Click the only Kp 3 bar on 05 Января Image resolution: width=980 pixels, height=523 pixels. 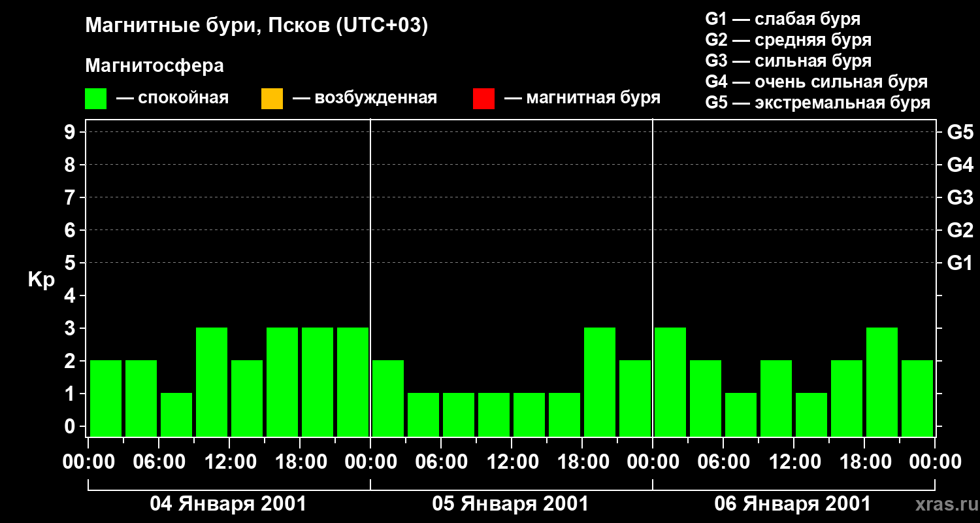pyautogui.click(x=600, y=382)
